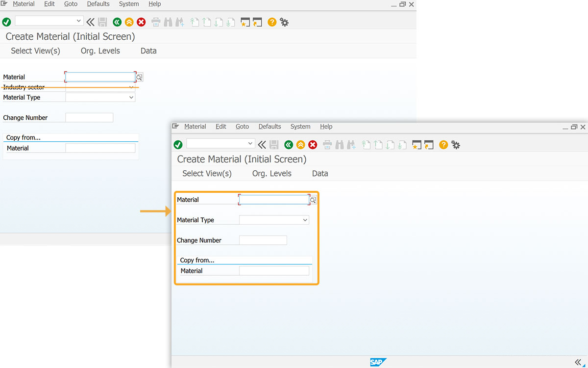Image resolution: width=588 pixels, height=368 pixels.
Task: Open Help question mark icon in back window
Action: tap(272, 22)
